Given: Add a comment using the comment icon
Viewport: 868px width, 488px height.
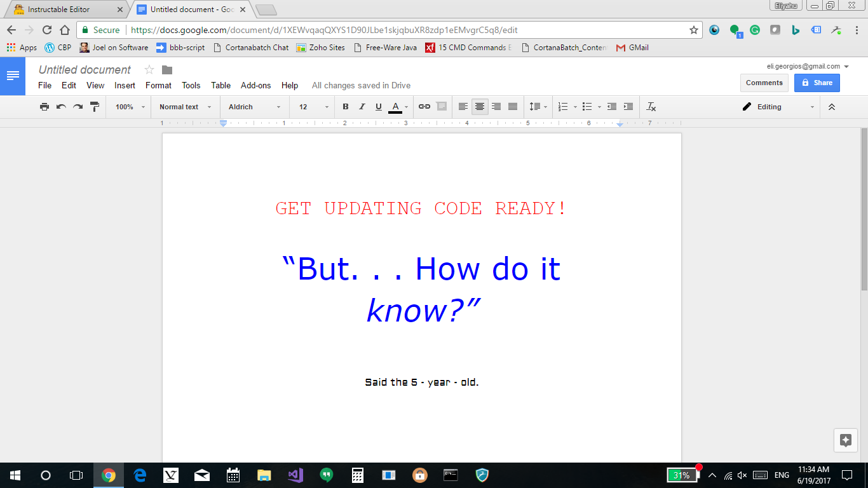Looking at the screenshot, I should pos(442,107).
